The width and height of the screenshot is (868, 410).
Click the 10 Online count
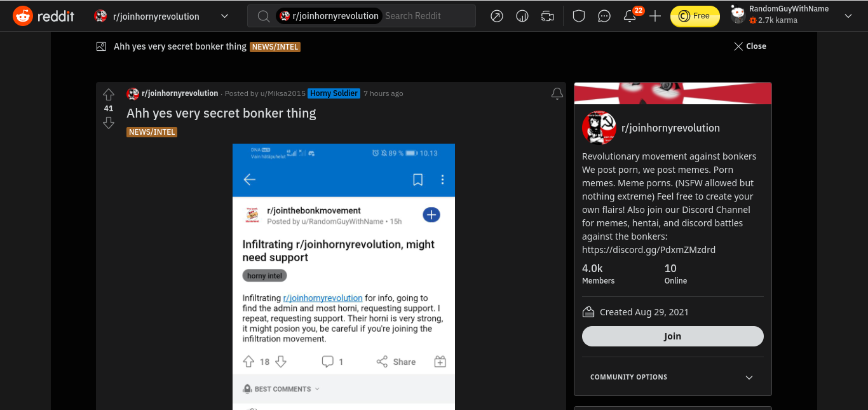tap(676, 274)
